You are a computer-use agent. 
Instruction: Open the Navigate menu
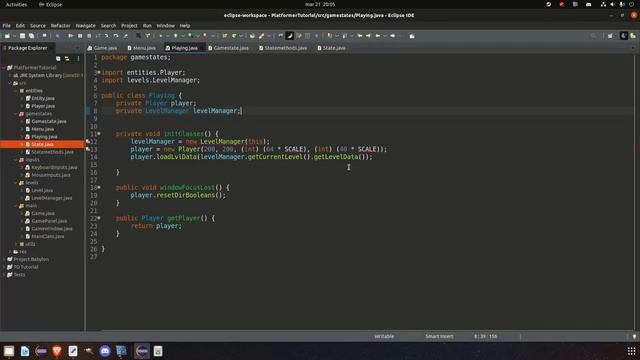pos(85,25)
